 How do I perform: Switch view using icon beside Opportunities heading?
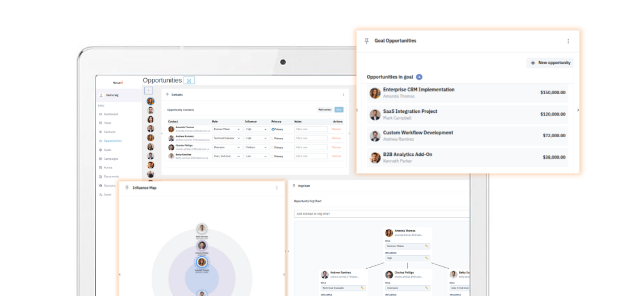pyautogui.click(x=189, y=81)
